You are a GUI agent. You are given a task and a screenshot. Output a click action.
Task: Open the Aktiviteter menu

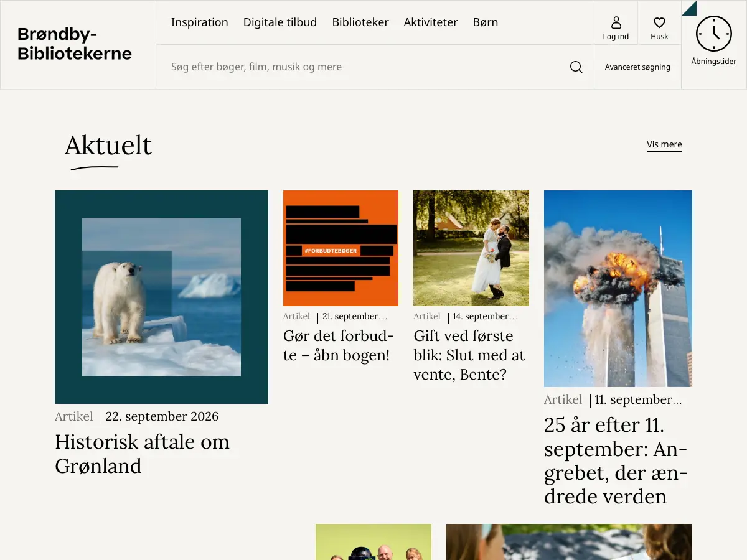tap(431, 22)
